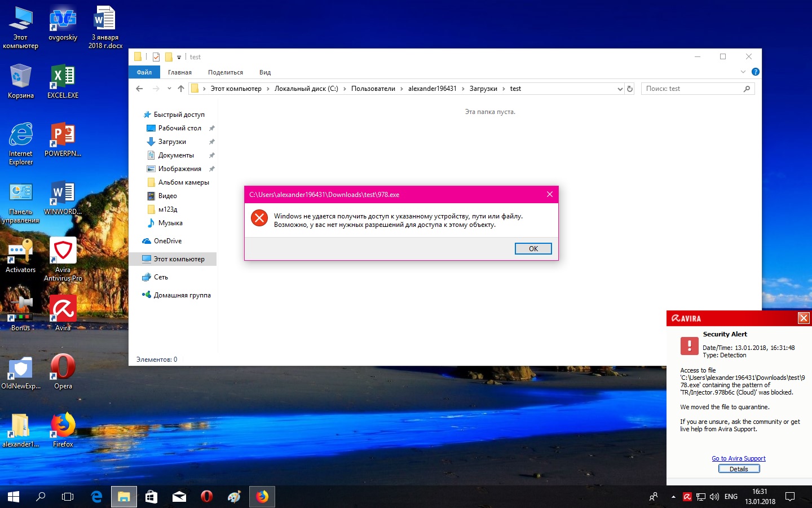Select Быстрый доступ in the navigation pane

tap(174, 115)
